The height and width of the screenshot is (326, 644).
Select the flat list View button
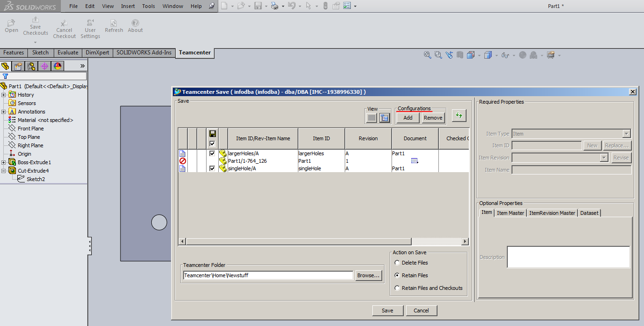coord(371,118)
